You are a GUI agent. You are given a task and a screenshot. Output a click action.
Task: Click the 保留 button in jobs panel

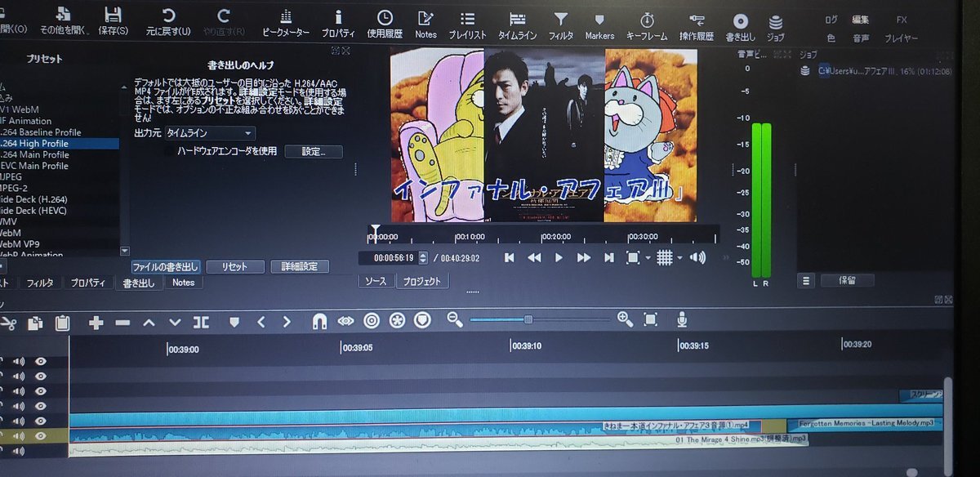point(847,280)
